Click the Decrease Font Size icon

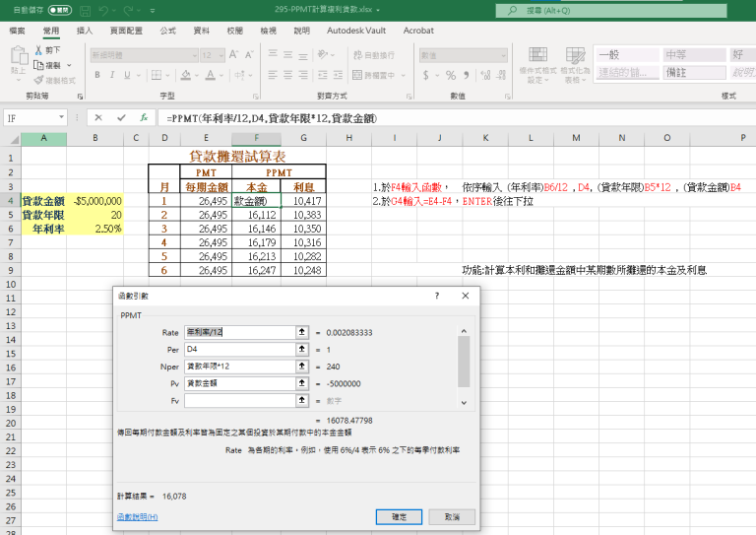[249, 55]
